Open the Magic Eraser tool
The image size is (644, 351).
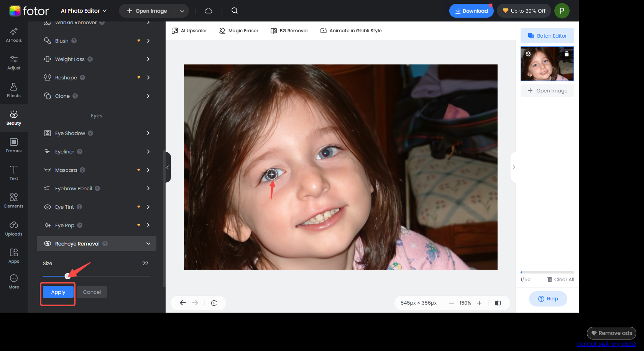[x=239, y=31]
